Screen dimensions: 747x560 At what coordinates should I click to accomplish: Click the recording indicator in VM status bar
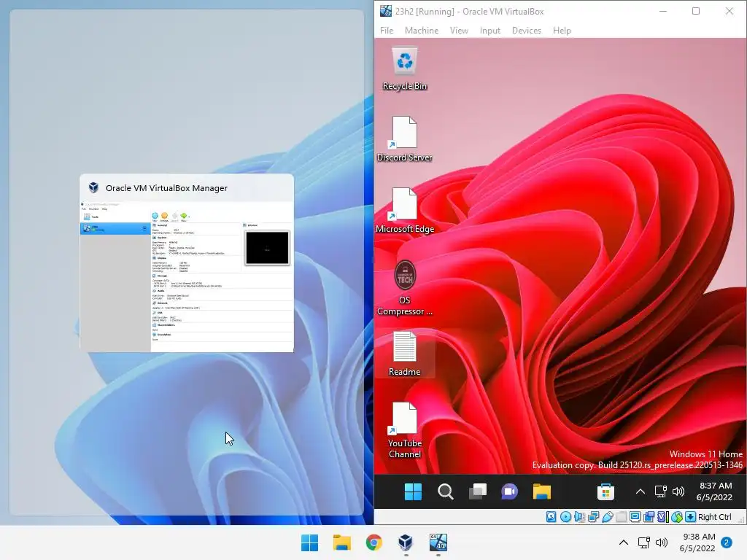pos(649,517)
